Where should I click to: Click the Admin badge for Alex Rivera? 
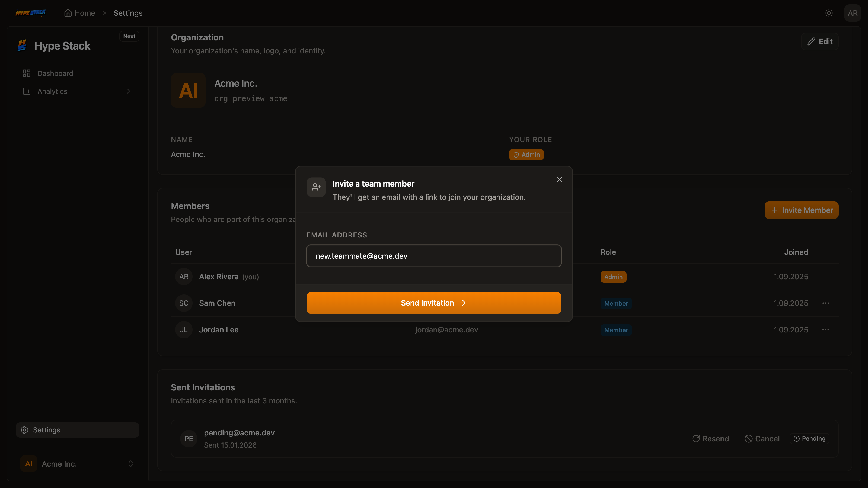tap(613, 277)
